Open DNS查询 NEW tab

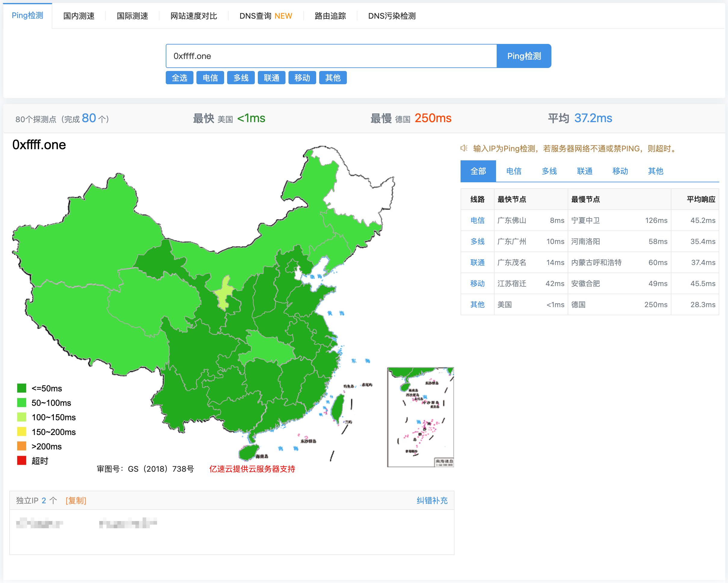(x=266, y=16)
